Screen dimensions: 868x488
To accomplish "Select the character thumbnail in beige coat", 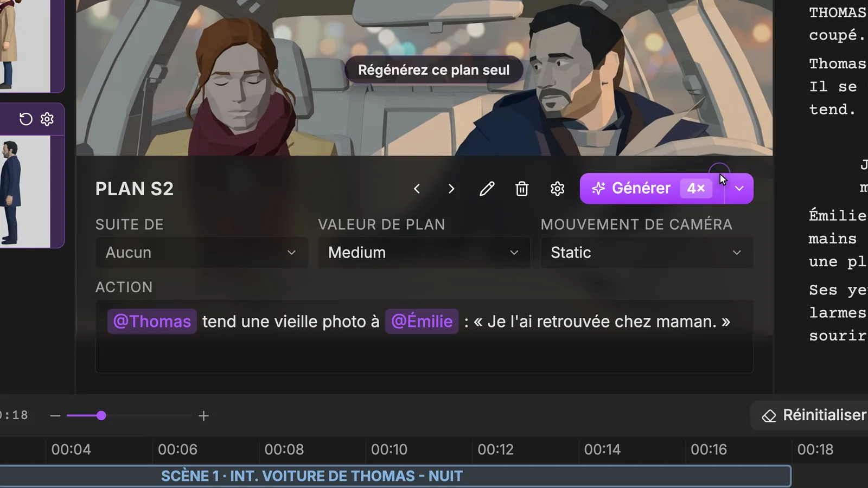I will tap(25, 46).
